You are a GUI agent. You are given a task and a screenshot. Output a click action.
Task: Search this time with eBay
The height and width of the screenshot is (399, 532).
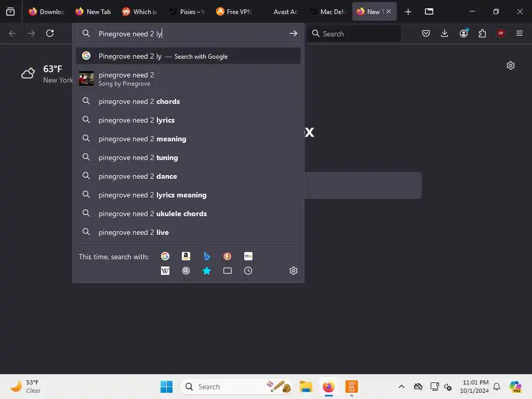click(248, 256)
